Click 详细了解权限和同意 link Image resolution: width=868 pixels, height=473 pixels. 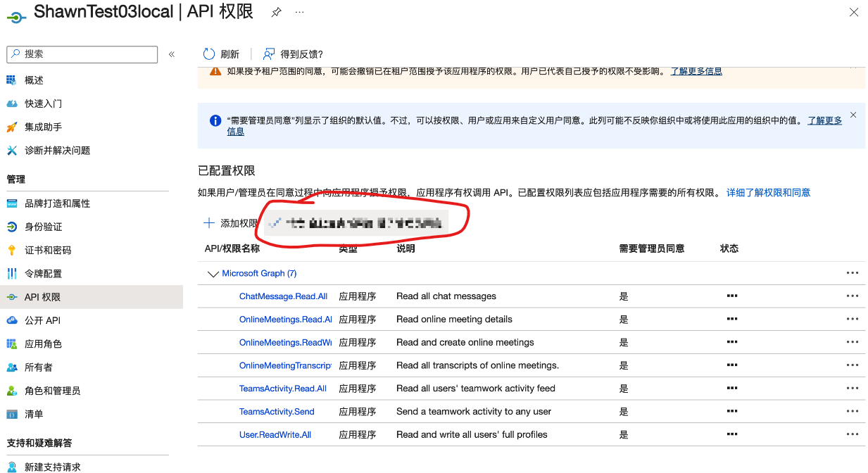click(768, 192)
